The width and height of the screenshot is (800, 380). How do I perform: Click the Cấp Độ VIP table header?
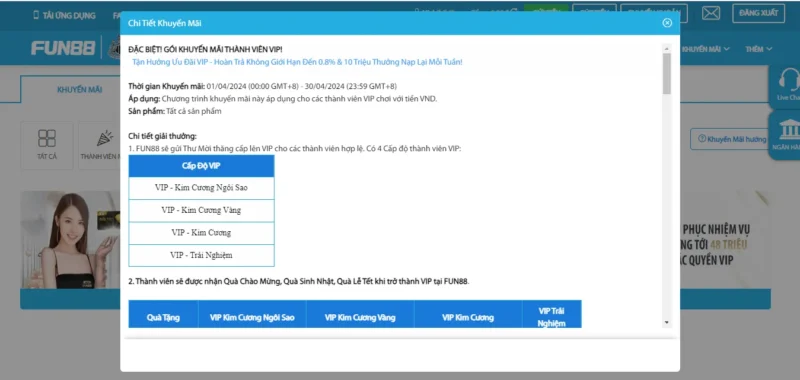tap(202, 166)
